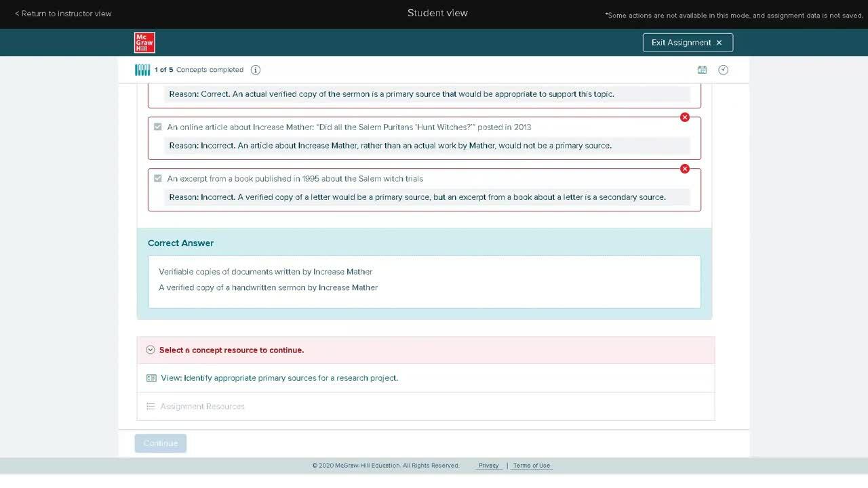Toggle checkbox for online article about Increase Mather

pos(158,127)
